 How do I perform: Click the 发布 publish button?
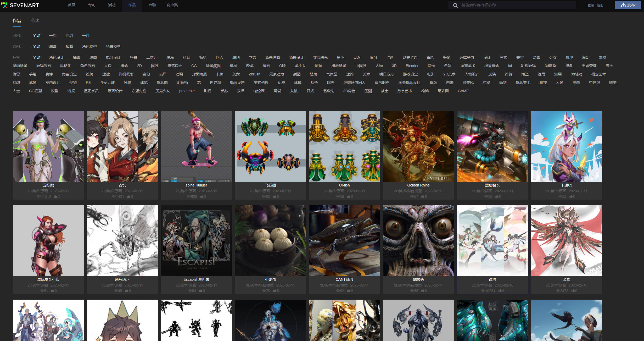628,5
